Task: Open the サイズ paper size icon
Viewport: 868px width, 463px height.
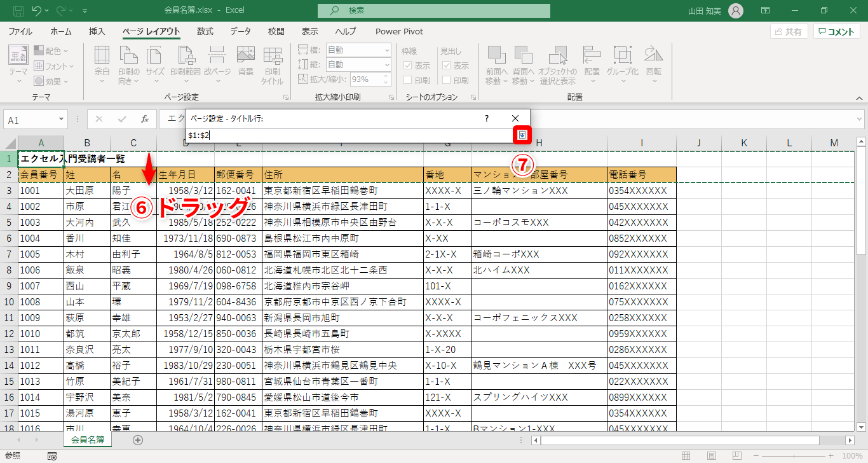Action: tap(155, 66)
